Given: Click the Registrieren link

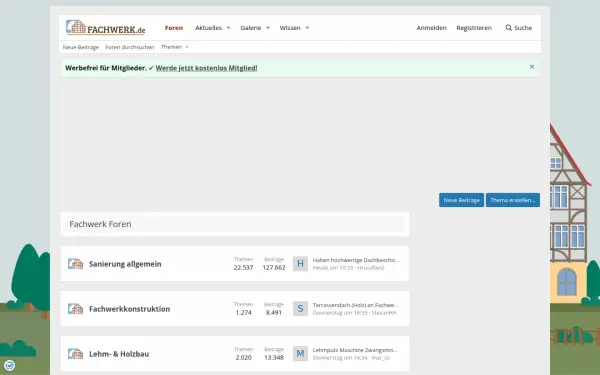Looking at the screenshot, I should (x=474, y=28).
